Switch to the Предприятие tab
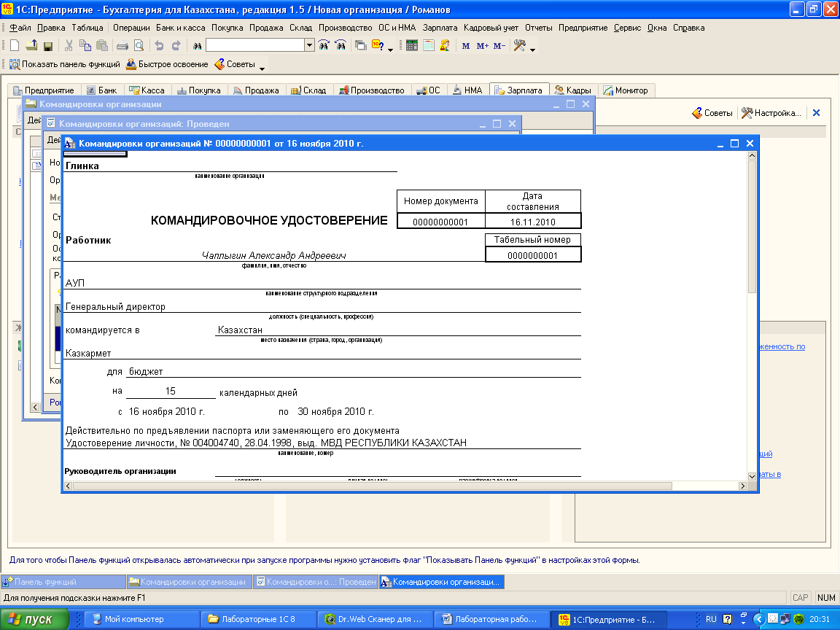This screenshot has width=840, height=630. click(44, 90)
